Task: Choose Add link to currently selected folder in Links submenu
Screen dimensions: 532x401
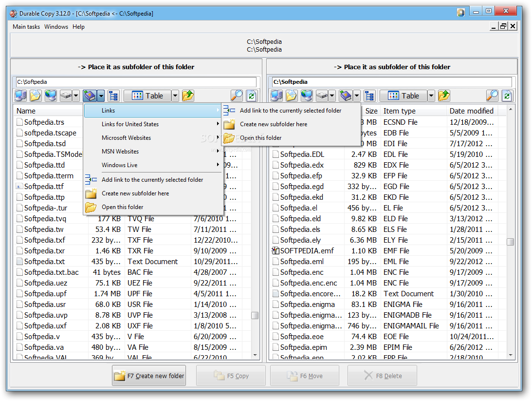Action: click(x=291, y=111)
